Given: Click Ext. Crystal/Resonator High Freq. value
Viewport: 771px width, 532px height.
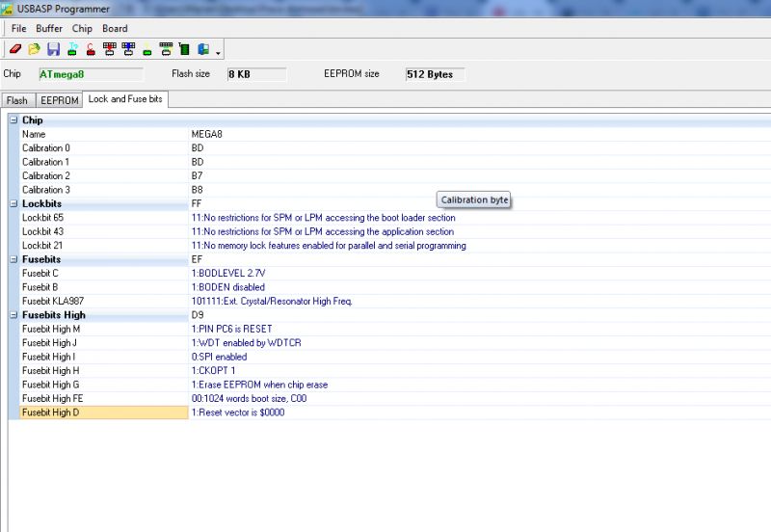Looking at the screenshot, I should coord(272,301).
